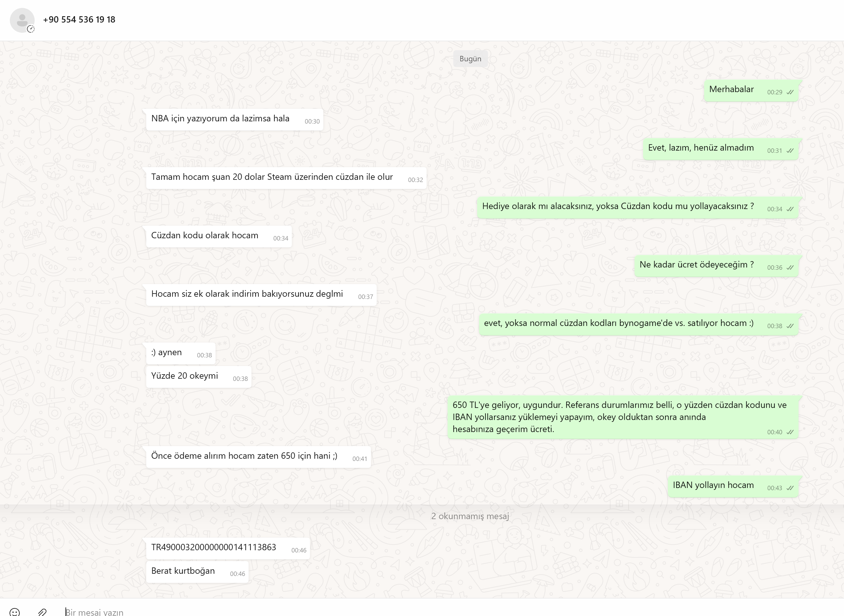The height and width of the screenshot is (616, 844).
Task: Select Önce ödeme alırım hocam message
Action: point(258,457)
